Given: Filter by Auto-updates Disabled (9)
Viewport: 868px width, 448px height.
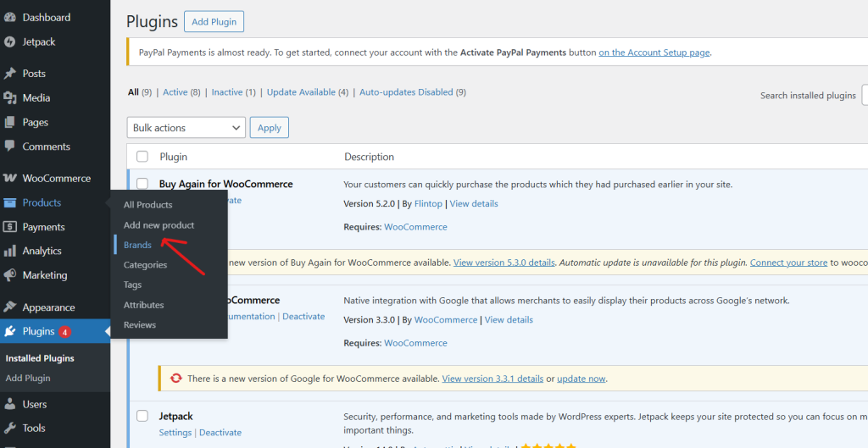Looking at the screenshot, I should pyautogui.click(x=413, y=92).
